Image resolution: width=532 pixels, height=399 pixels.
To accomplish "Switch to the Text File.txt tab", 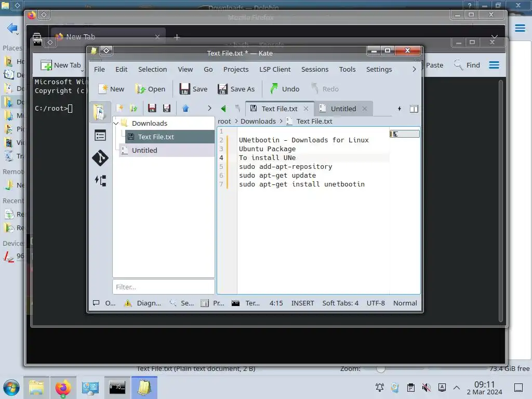I will click(279, 109).
